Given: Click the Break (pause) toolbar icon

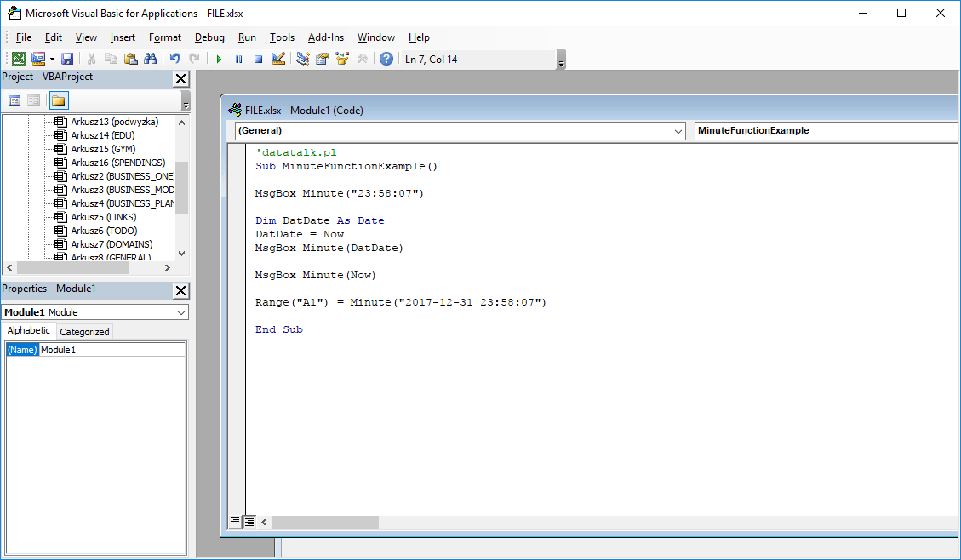Looking at the screenshot, I should (239, 58).
